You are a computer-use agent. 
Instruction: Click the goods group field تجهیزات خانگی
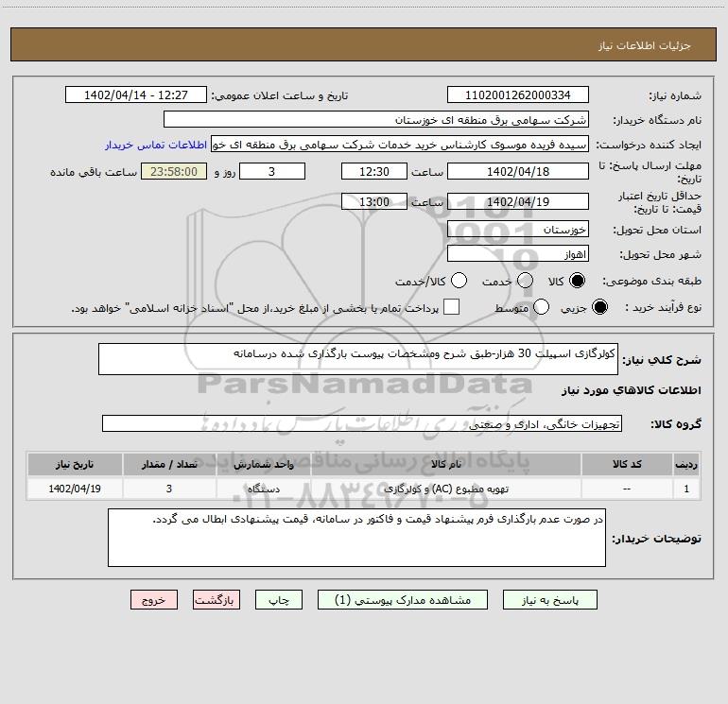pyautogui.click(x=362, y=423)
